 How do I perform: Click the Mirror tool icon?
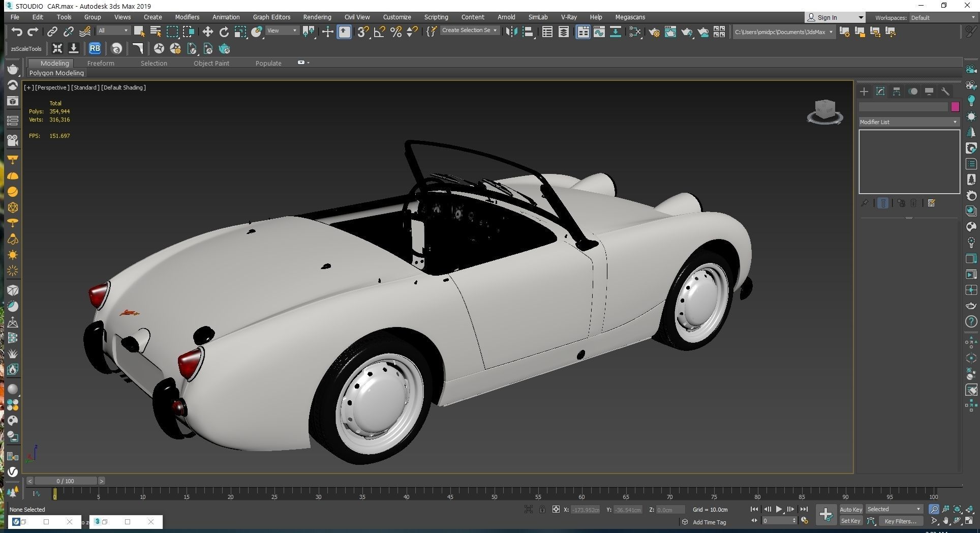click(x=511, y=32)
